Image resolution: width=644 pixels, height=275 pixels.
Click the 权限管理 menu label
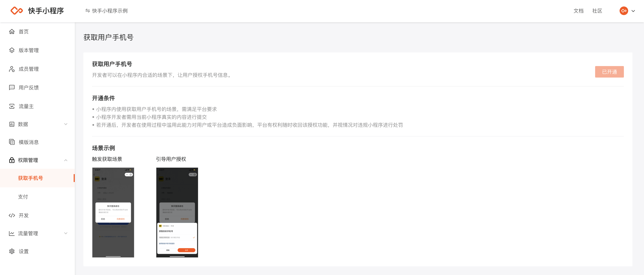(28, 160)
